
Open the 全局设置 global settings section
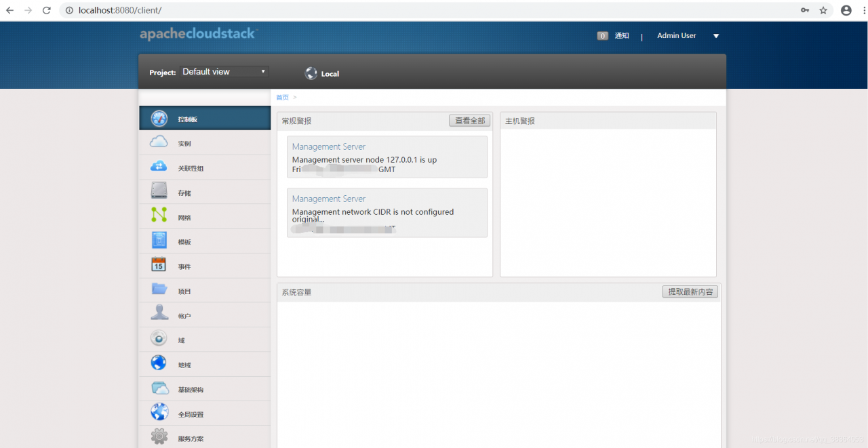point(205,413)
